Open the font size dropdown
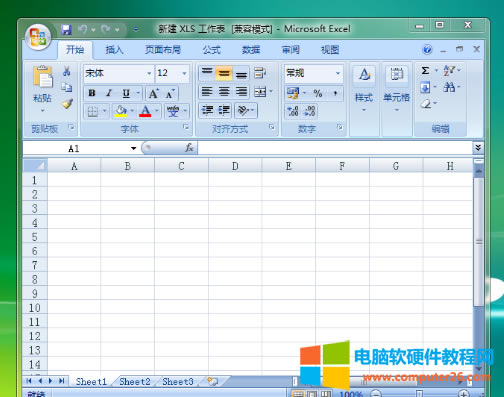 [184, 73]
